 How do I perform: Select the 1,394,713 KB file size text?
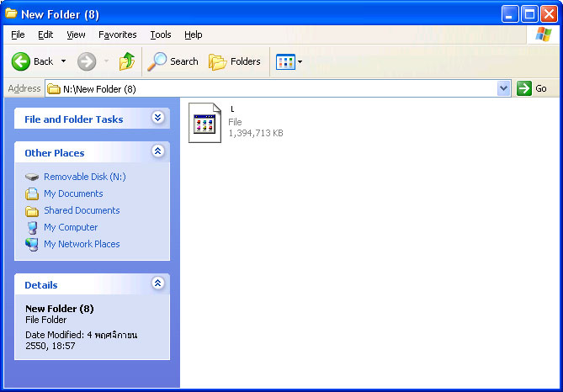256,133
